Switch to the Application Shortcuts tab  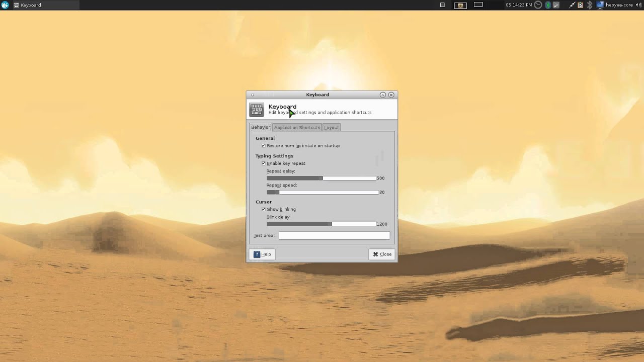pos(297,128)
